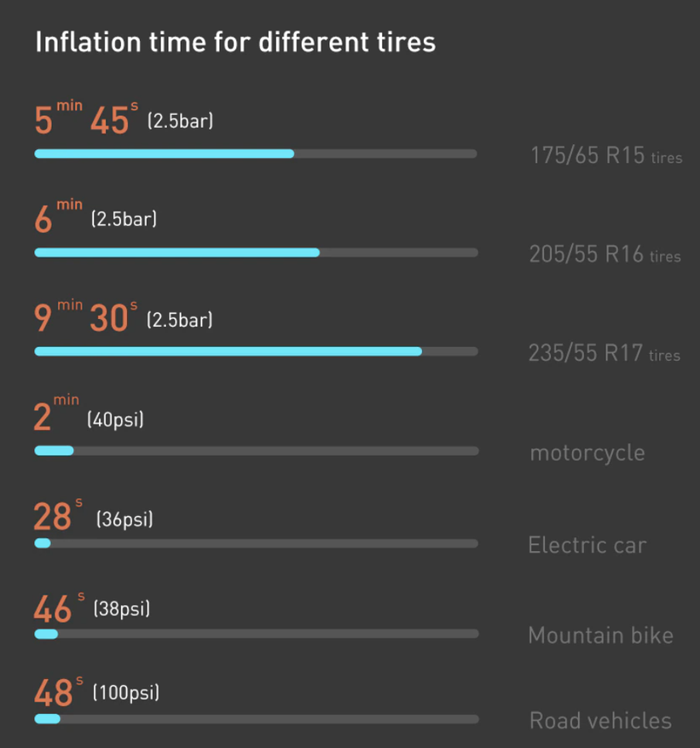
Task: Click the 28 s time value
Action: tap(58, 514)
